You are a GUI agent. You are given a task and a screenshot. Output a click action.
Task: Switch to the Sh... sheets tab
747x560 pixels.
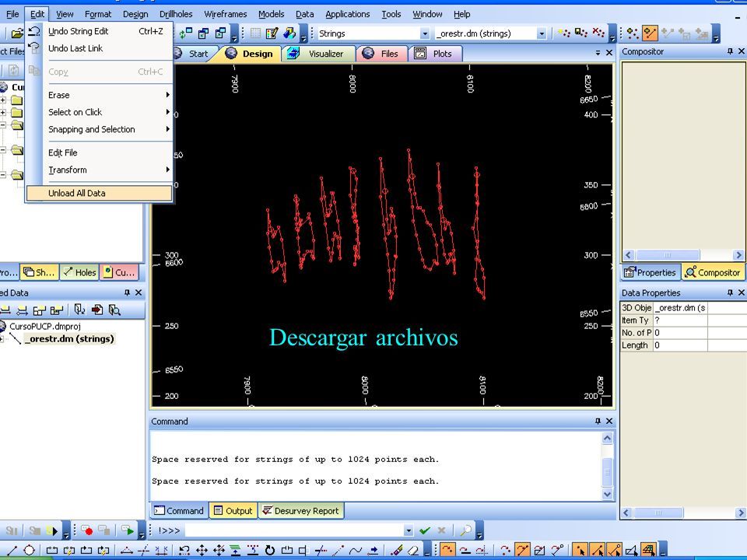tap(40, 272)
